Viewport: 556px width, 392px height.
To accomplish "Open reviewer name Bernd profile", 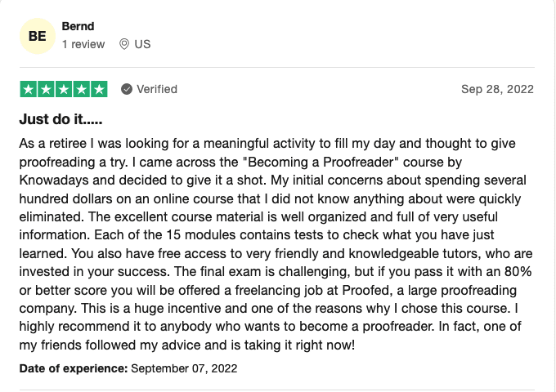I will click(78, 26).
